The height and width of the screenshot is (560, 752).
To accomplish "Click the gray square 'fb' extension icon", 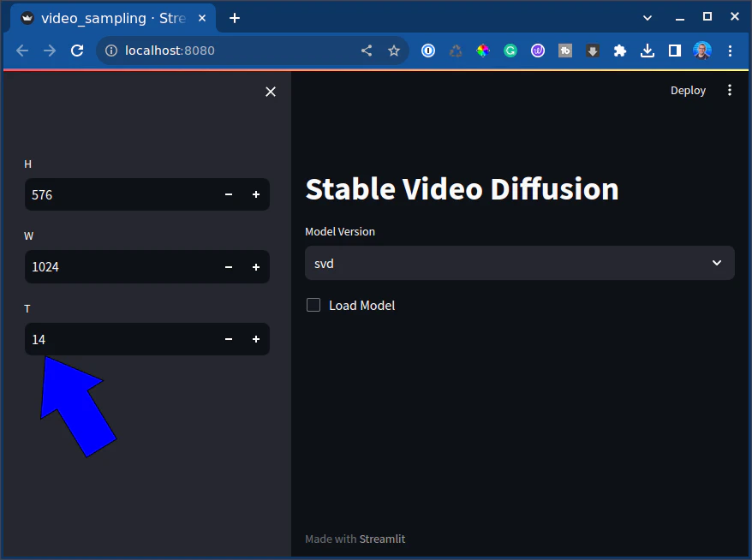I will [x=565, y=51].
